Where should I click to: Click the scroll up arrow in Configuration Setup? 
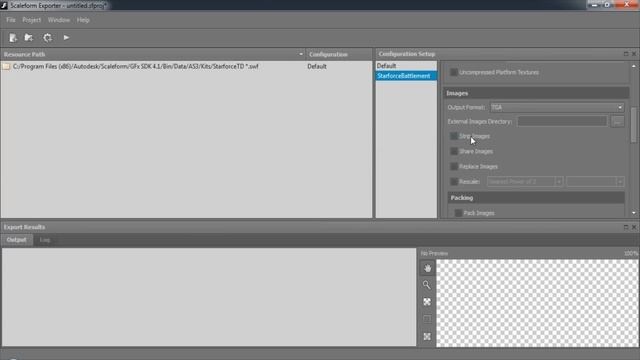point(633,66)
